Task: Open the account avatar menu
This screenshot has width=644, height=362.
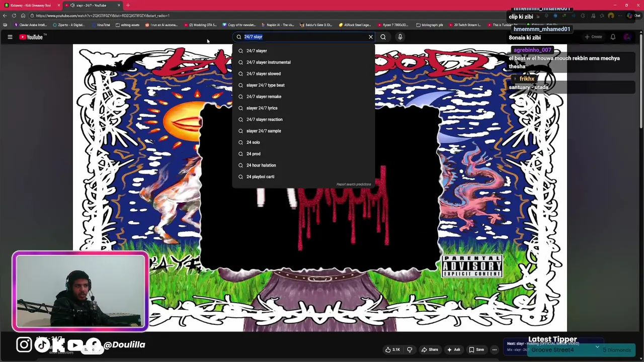Action: tap(627, 37)
